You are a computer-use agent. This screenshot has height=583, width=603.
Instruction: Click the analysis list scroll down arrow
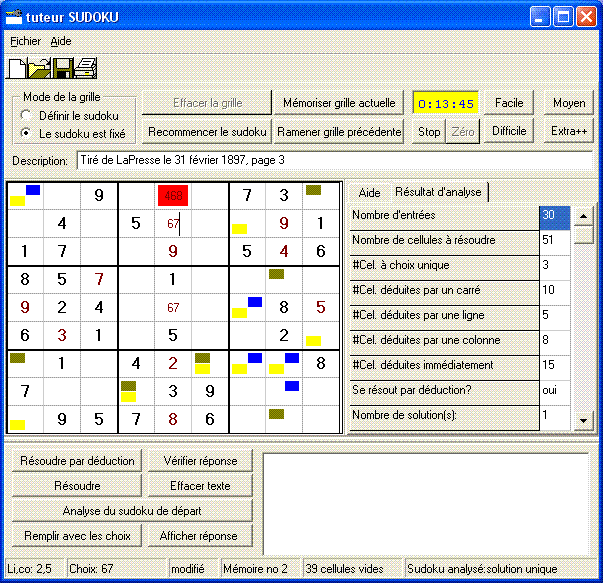click(x=583, y=420)
